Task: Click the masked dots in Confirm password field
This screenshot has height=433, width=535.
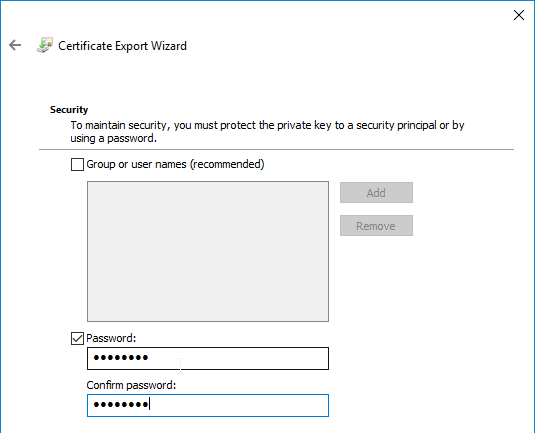Action: (121, 405)
